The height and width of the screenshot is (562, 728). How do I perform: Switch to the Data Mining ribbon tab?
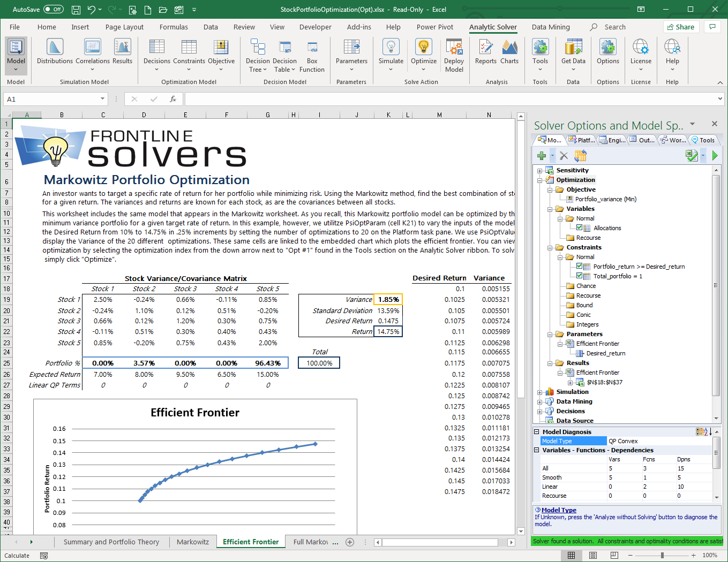551,27
